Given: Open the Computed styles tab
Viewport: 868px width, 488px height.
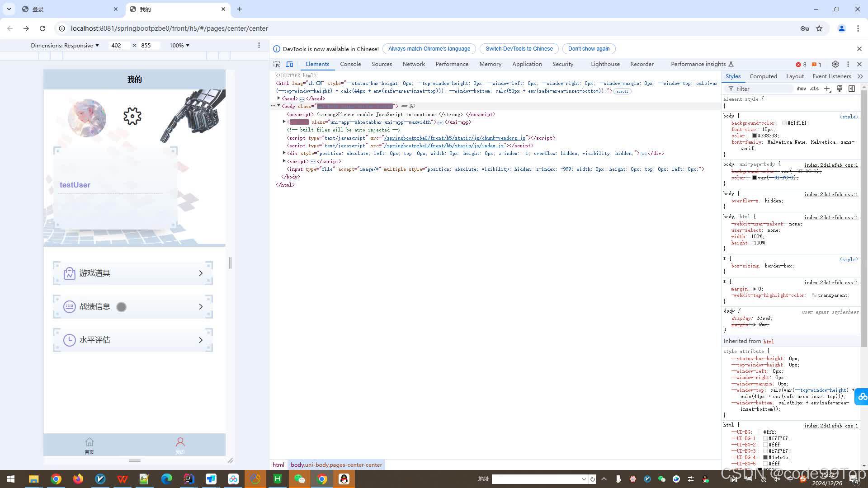Looking at the screenshot, I should 763,76.
